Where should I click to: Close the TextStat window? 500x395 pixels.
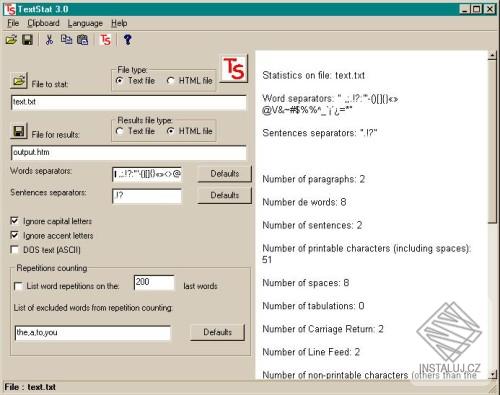489,9
